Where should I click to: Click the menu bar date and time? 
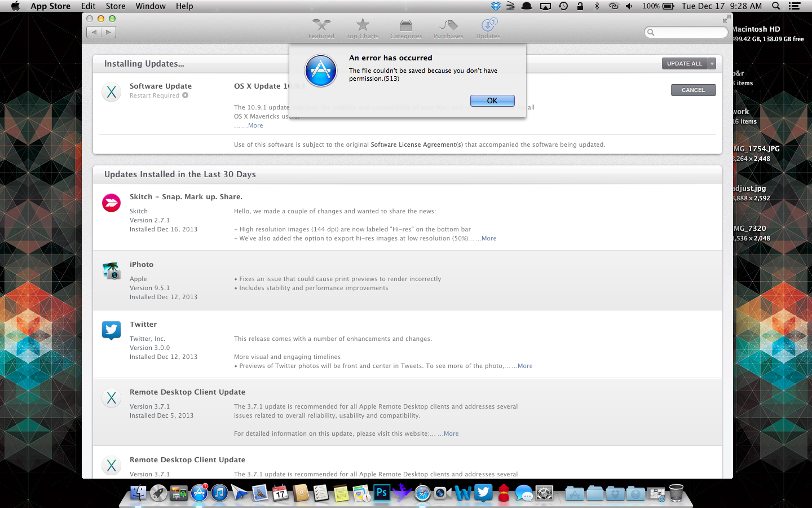point(721,6)
